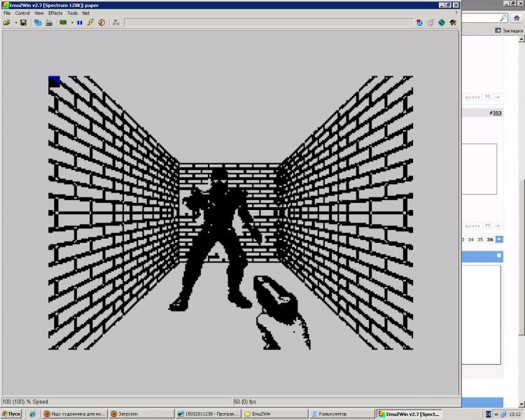Open the Effects menu
Image resolution: width=525 pixels, height=420 pixels.
55,13
